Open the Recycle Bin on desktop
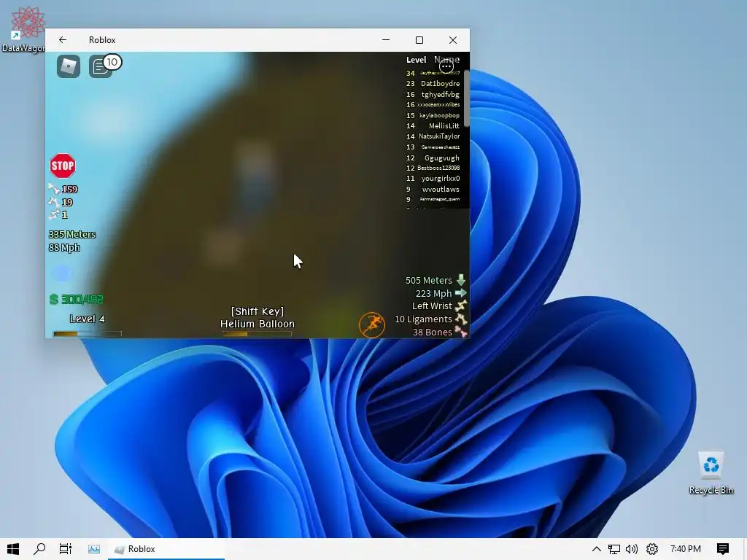The height and width of the screenshot is (560, 747). pos(711,472)
